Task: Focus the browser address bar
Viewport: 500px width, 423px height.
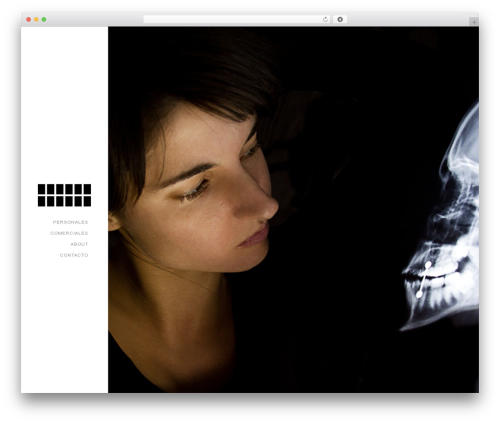Action: 233,19
